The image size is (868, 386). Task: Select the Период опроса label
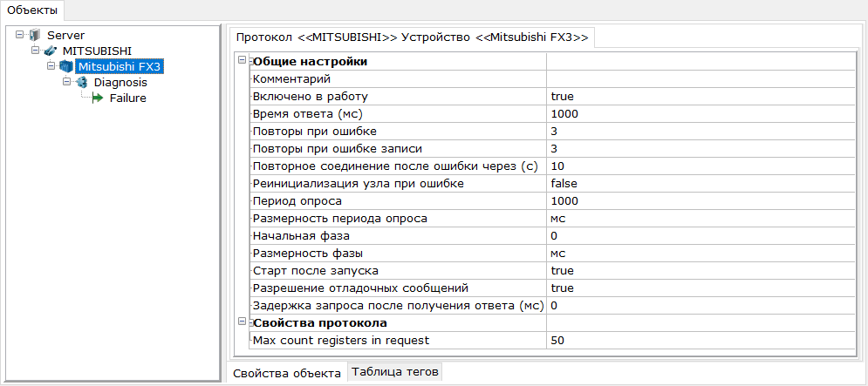coord(297,201)
